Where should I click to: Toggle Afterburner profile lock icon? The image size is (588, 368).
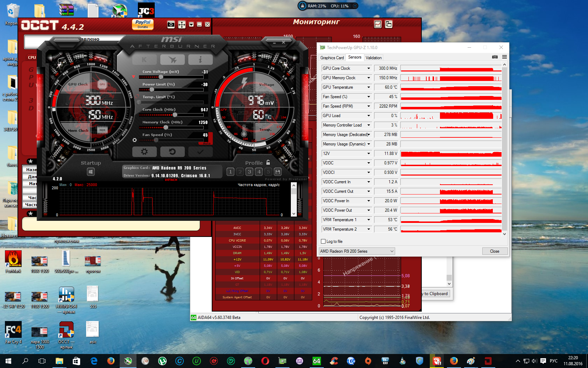(x=268, y=162)
